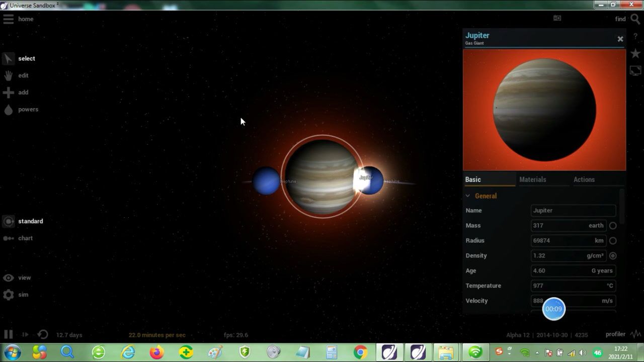
Task: Open the hamburger home menu icon
Action: (x=8, y=19)
